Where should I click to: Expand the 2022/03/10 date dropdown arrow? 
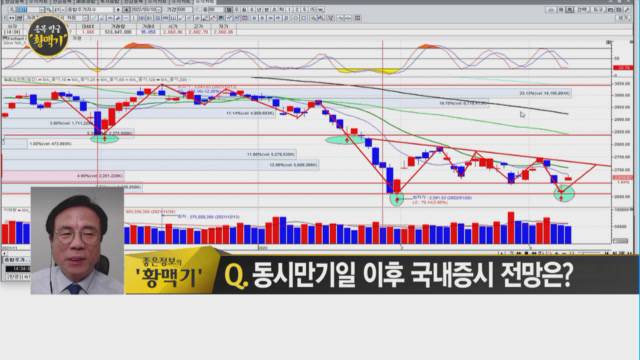pyautogui.click(x=159, y=9)
